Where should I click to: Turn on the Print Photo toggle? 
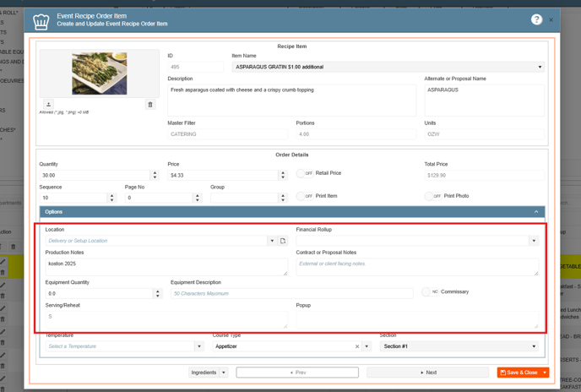[x=432, y=196]
